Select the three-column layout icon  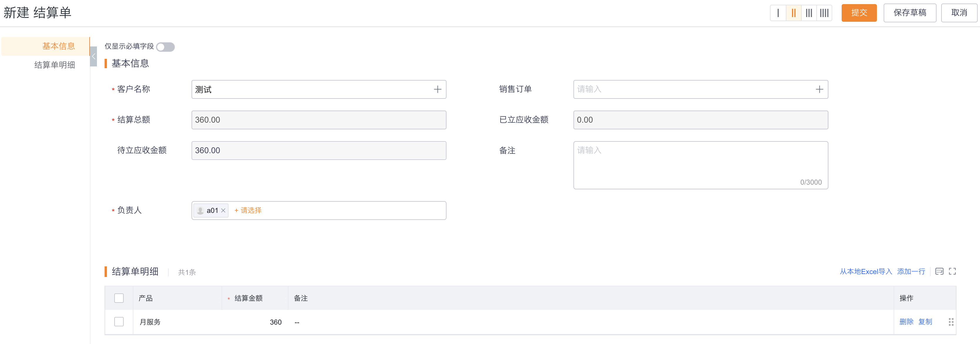(809, 13)
